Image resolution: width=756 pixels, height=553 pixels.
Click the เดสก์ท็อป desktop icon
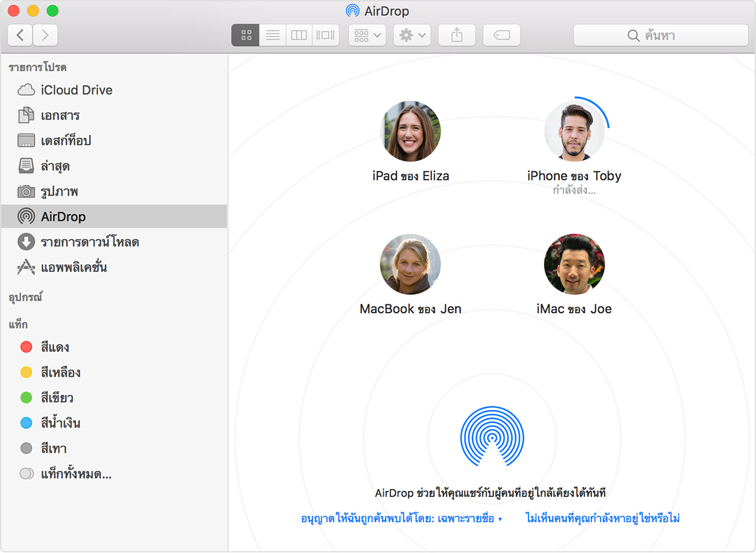point(26,141)
